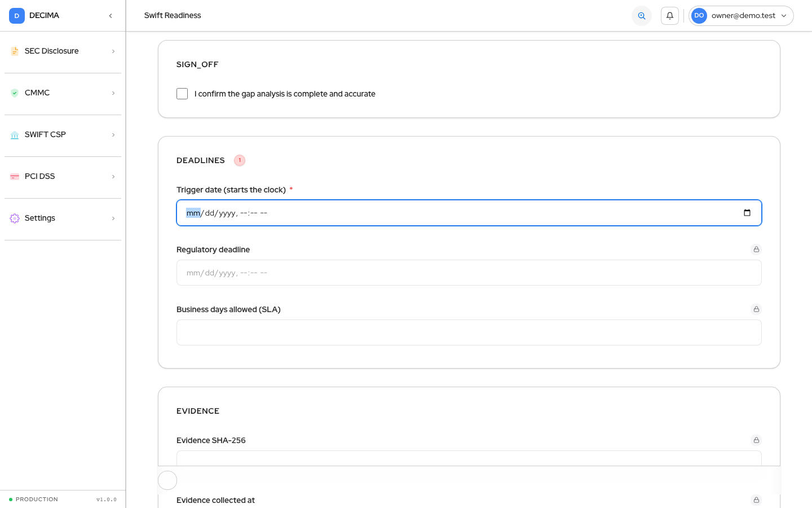This screenshot has height=508, width=812.
Task: Focus the Trigger date input field
Action: [x=469, y=213]
